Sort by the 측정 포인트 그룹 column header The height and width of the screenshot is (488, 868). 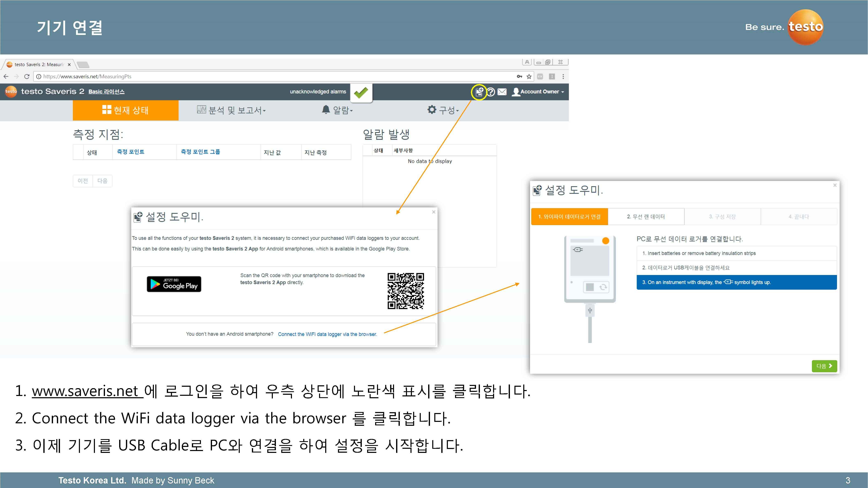click(201, 152)
